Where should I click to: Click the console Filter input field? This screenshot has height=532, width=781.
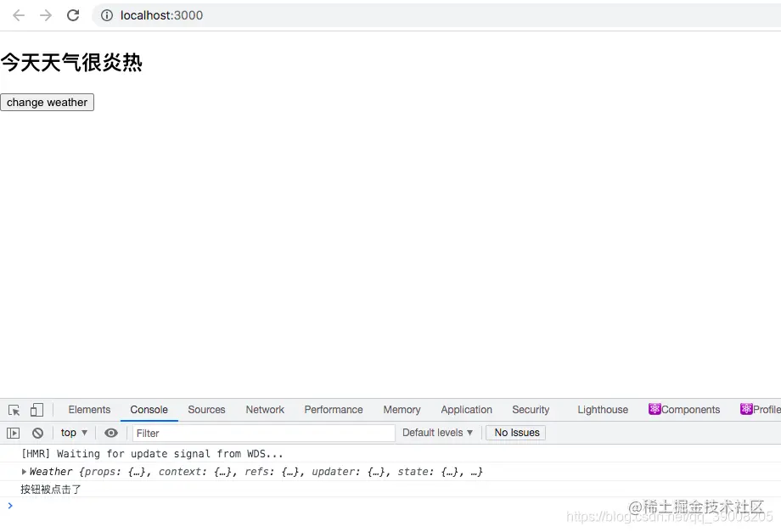263,433
